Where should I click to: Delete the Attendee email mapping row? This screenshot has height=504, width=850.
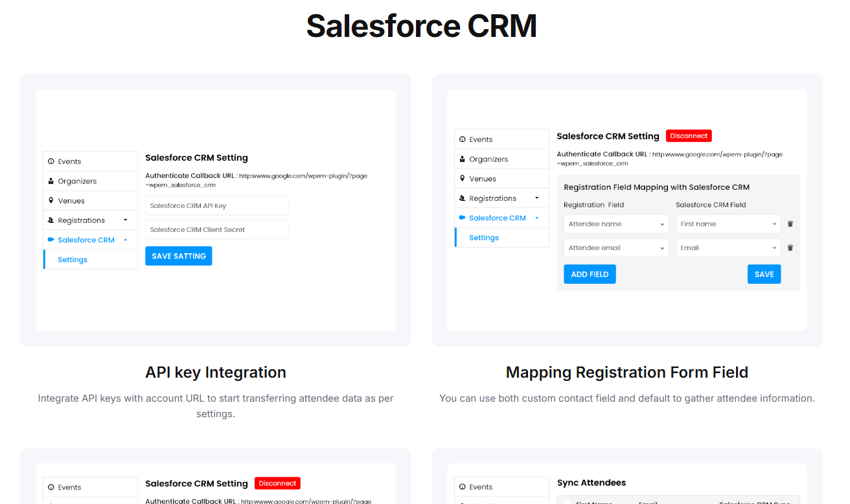click(790, 247)
